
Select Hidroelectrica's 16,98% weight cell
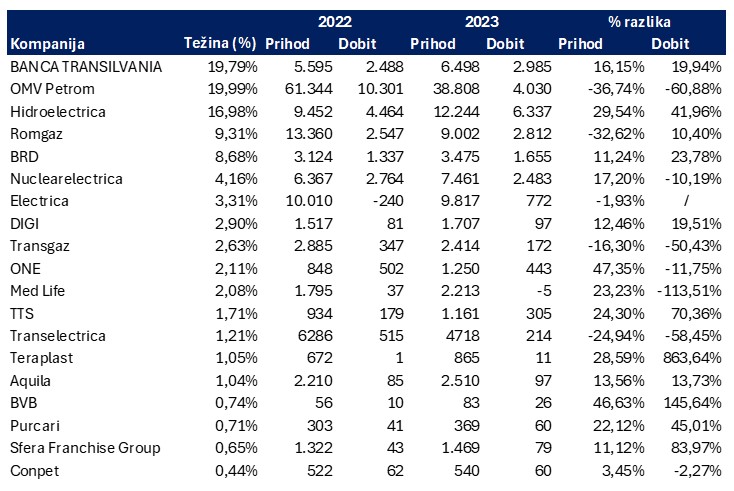tap(234, 111)
